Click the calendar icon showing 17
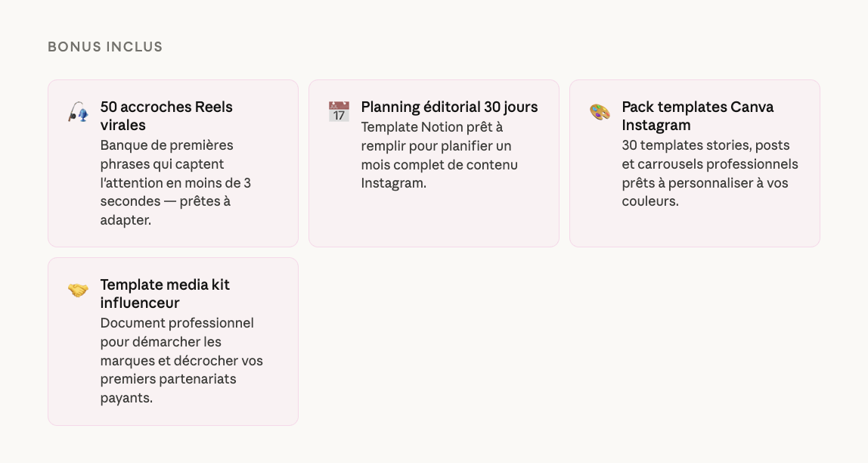Screen dimensions: 868x463 pyautogui.click(x=339, y=112)
